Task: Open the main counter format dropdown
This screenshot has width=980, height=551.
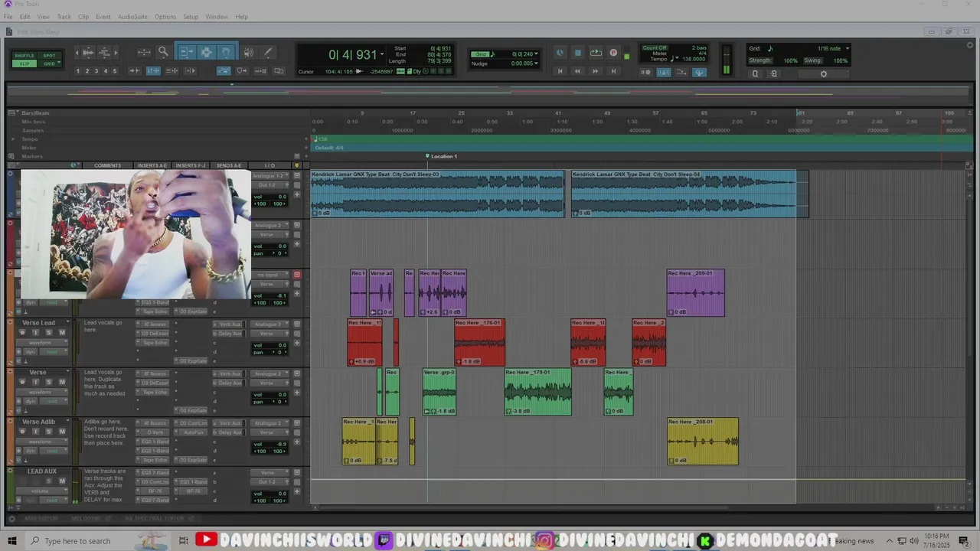Action: click(381, 54)
